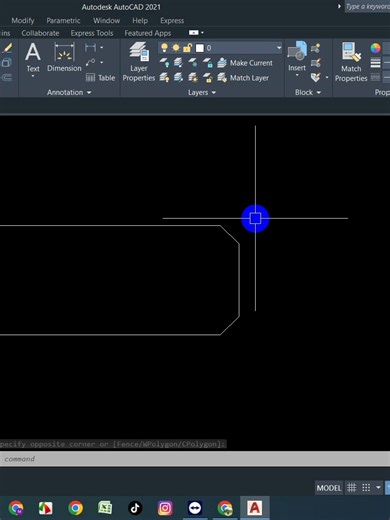The width and height of the screenshot is (390, 520).
Task: Click the search keyword input field
Action: click(367, 6)
